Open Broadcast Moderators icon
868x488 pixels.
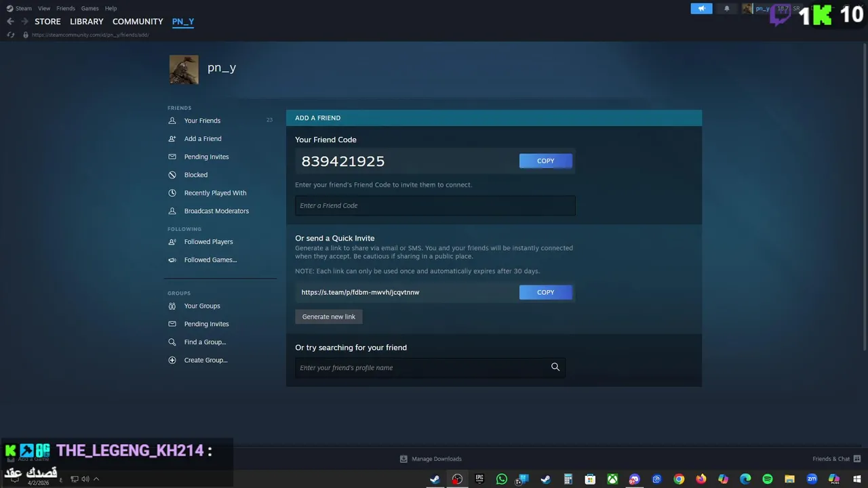172,211
